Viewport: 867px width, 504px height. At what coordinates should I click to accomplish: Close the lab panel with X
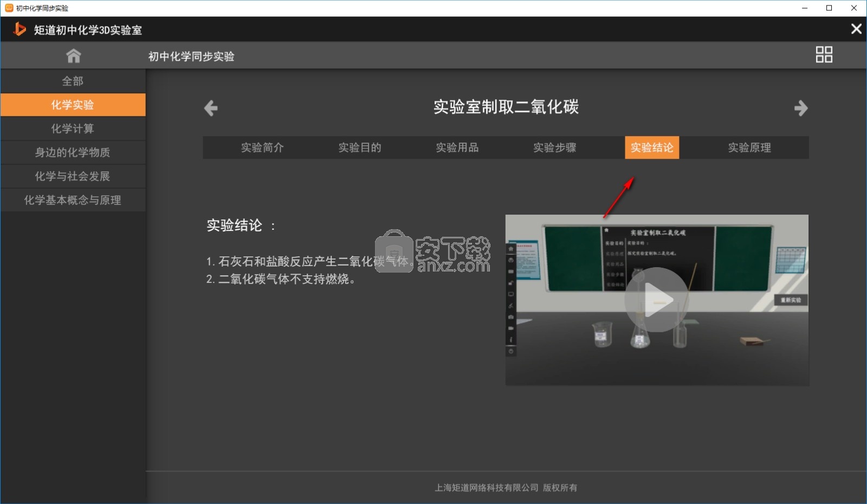point(856,29)
